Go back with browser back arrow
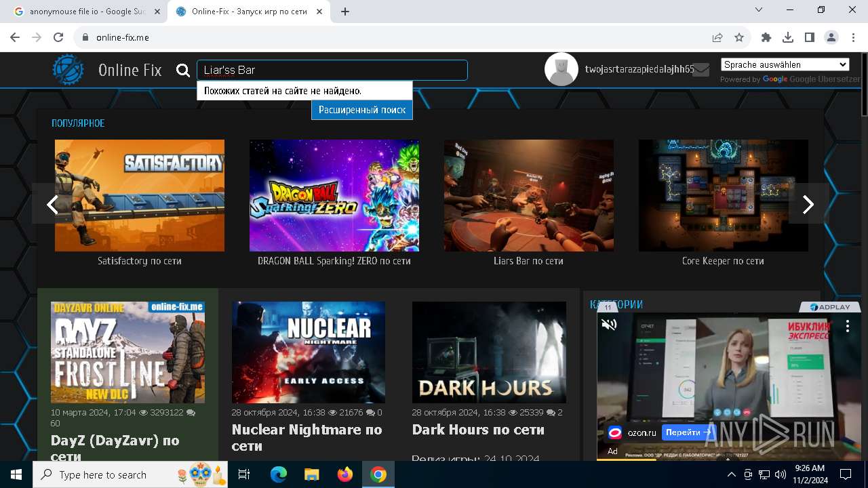This screenshot has height=488, width=868. pyautogui.click(x=15, y=38)
